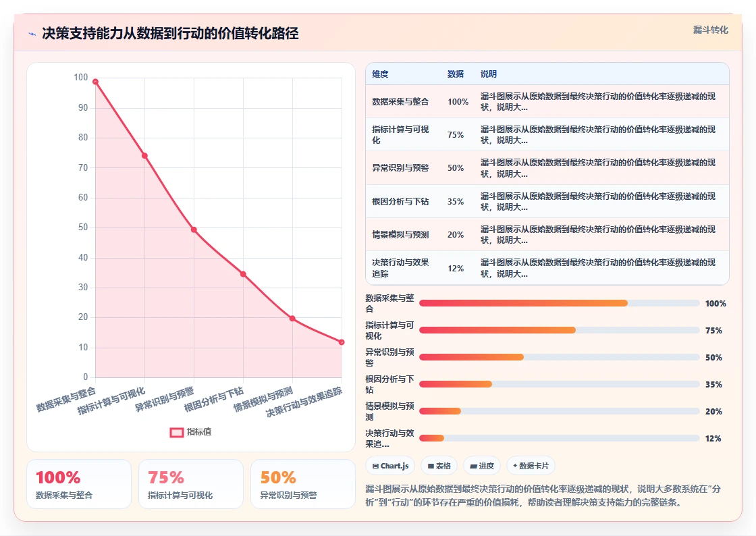Click the 100% progress bar for 数据采集与整合
The image size is (756, 536).
560,303
